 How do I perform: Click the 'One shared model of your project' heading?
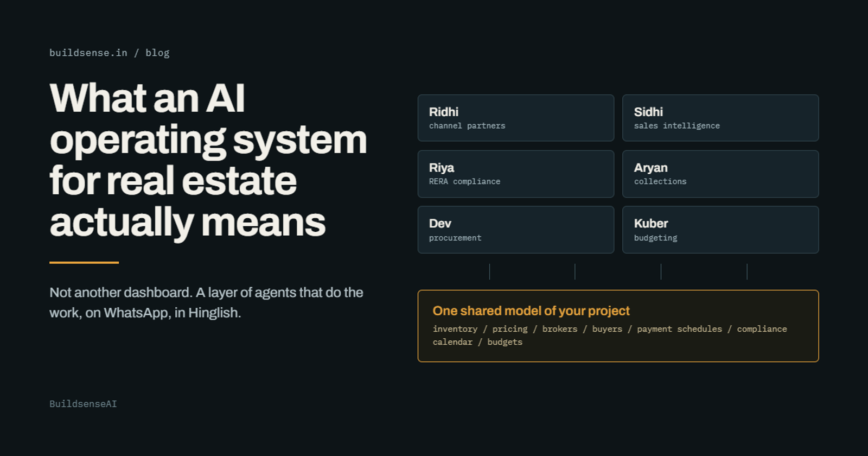tap(531, 311)
